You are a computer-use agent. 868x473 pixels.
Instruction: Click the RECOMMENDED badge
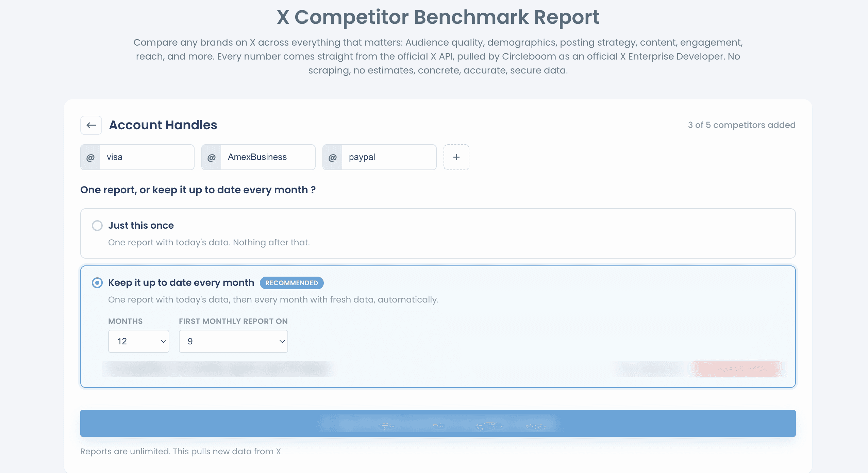pyautogui.click(x=291, y=283)
